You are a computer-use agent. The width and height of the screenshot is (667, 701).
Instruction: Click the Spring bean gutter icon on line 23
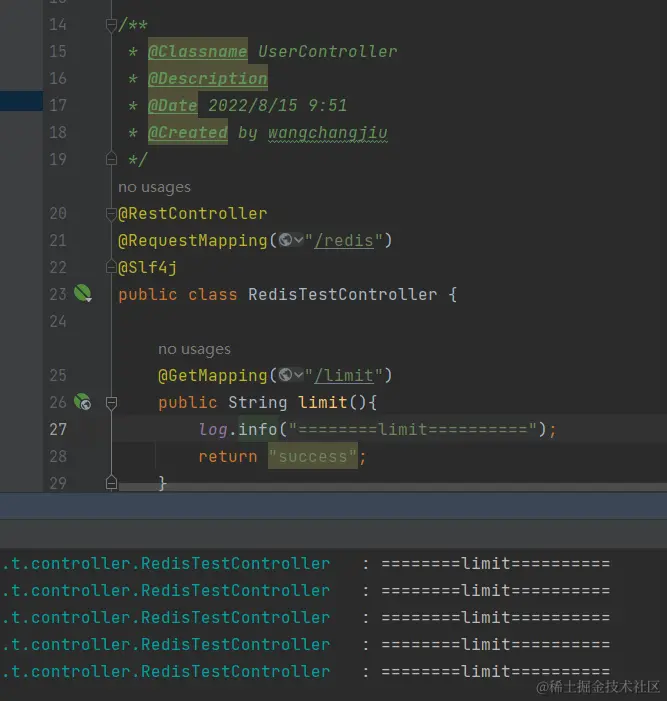click(x=83, y=294)
